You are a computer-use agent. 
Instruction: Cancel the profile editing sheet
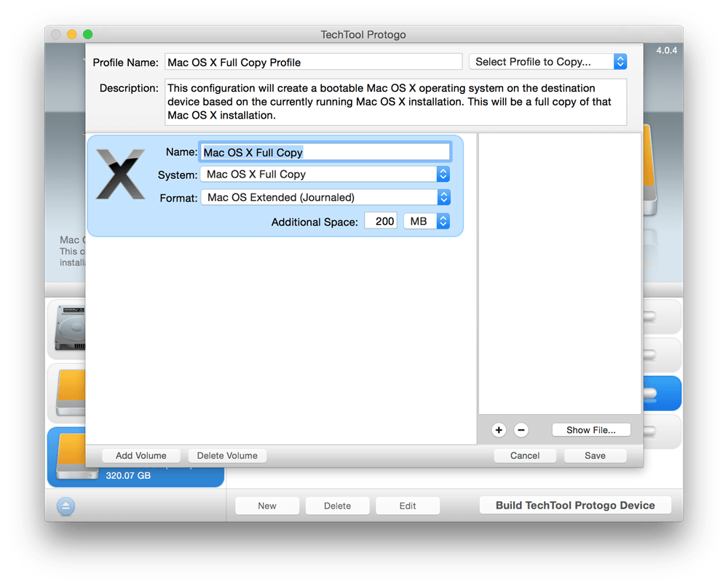click(525, 455)
